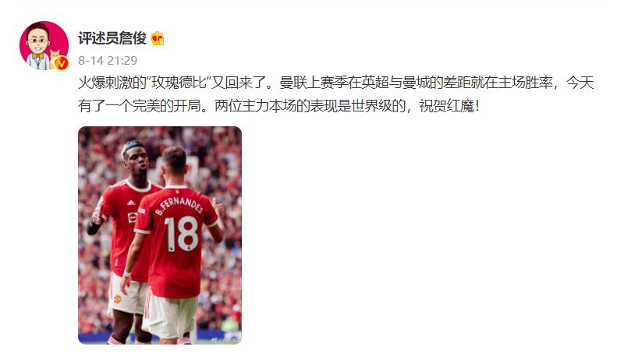624x364 pixels.
Task: Click the opening words "火爆刺激的" of the post
Action: click(112, 83)
